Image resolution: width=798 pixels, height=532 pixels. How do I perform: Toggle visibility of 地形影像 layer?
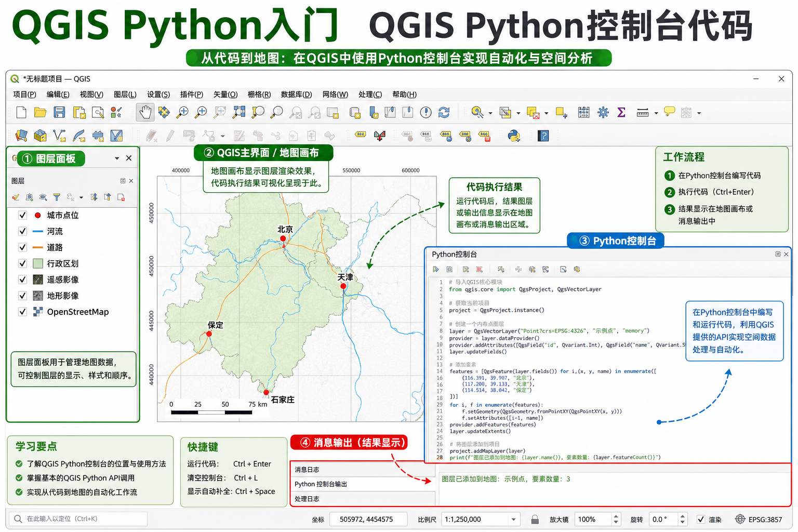click(x=22, y=296)
